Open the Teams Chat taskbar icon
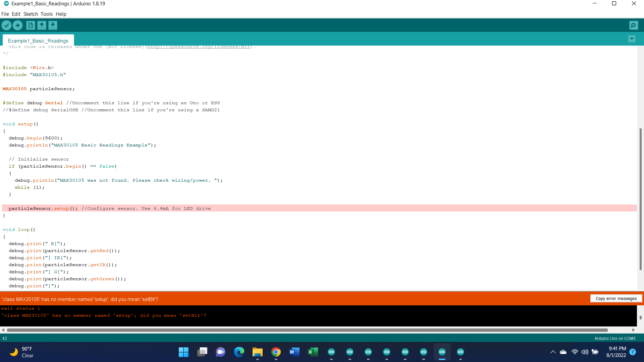Viewport: 644px width, 362px height. tap(220, 352)
